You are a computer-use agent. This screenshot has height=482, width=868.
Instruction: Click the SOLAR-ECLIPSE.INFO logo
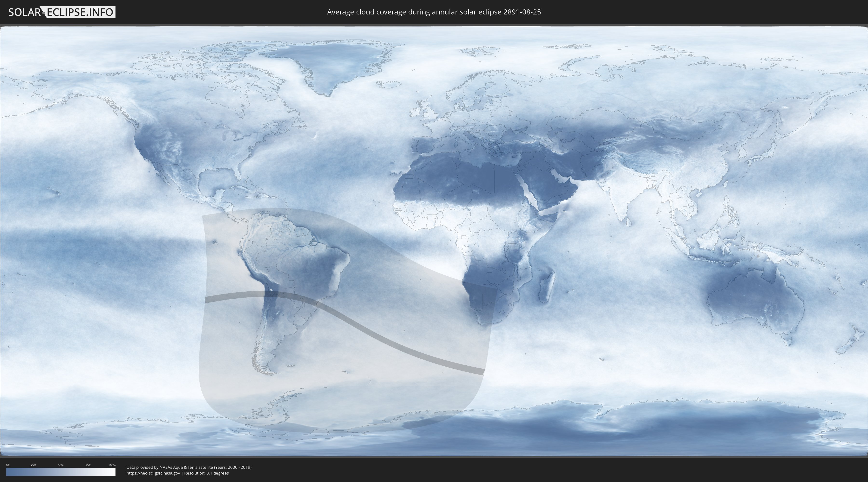click(62, 12)
